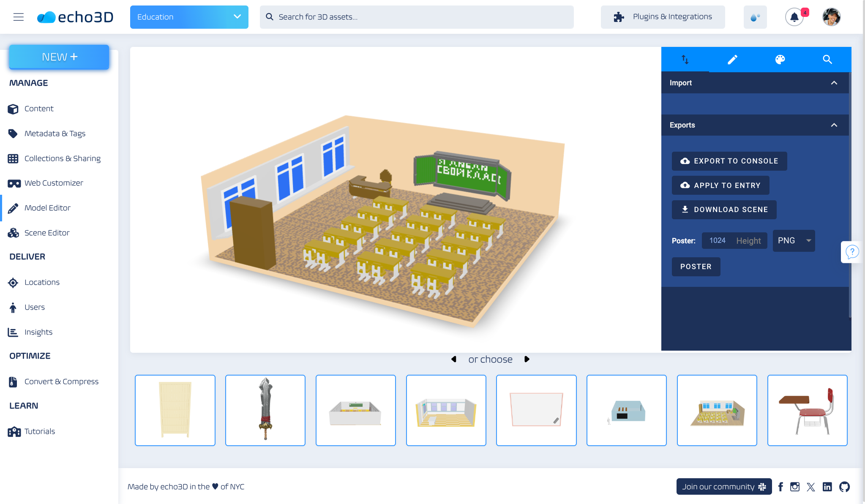This screenshot has height=504, width=865.
Task: Select the school desk chair thumbnail
Action: [807, 410]
